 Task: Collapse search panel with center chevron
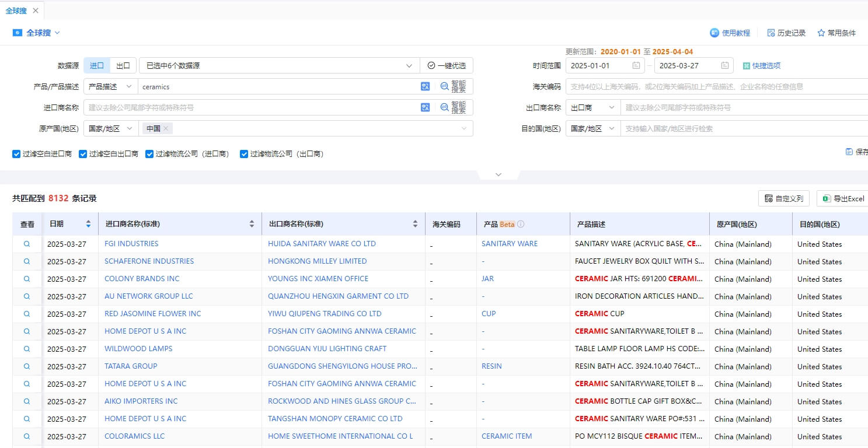click(x=498, y=174)
